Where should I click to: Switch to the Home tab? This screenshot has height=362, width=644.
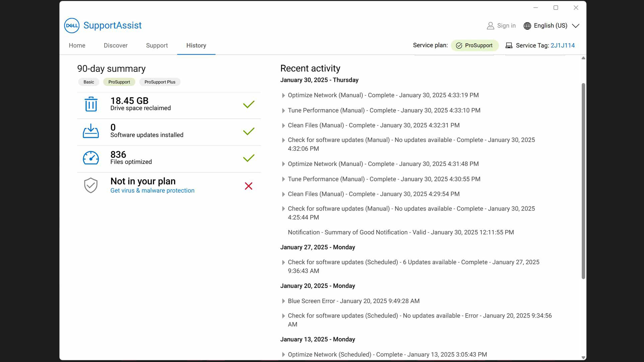click(77, 46)
